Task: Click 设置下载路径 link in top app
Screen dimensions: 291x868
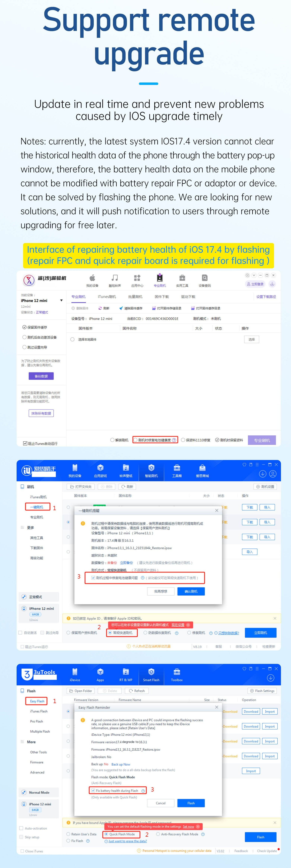Action: pos(266,297)
